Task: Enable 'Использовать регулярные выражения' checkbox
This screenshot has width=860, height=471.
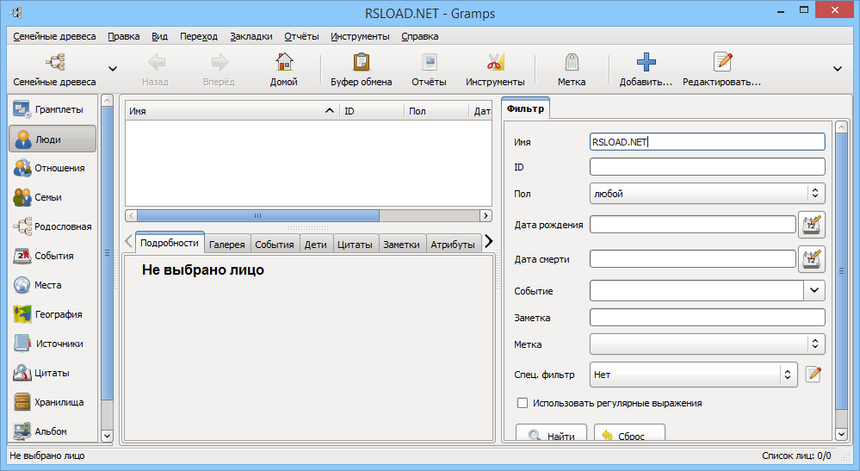Action: [x=522, y=403]
